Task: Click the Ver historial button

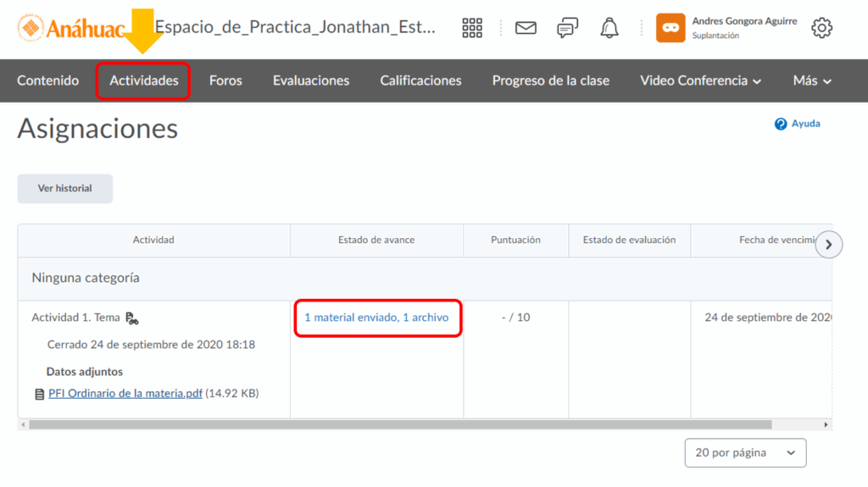Action: (65, 188)
